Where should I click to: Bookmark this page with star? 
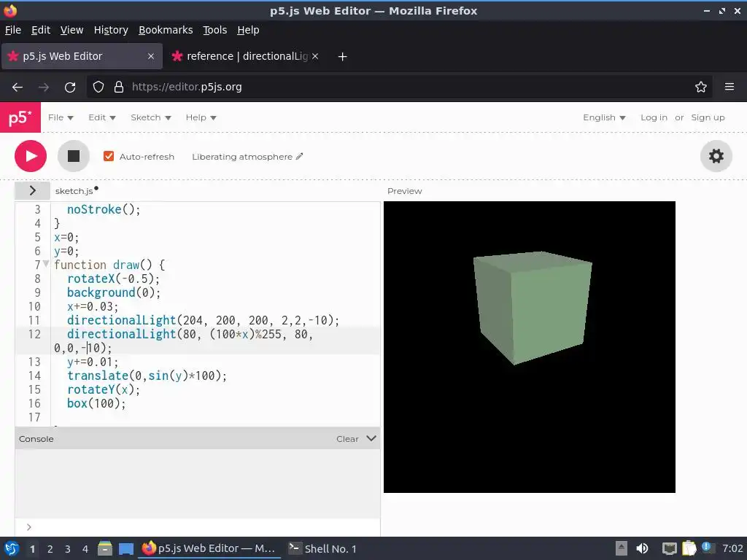click(701, 87)
